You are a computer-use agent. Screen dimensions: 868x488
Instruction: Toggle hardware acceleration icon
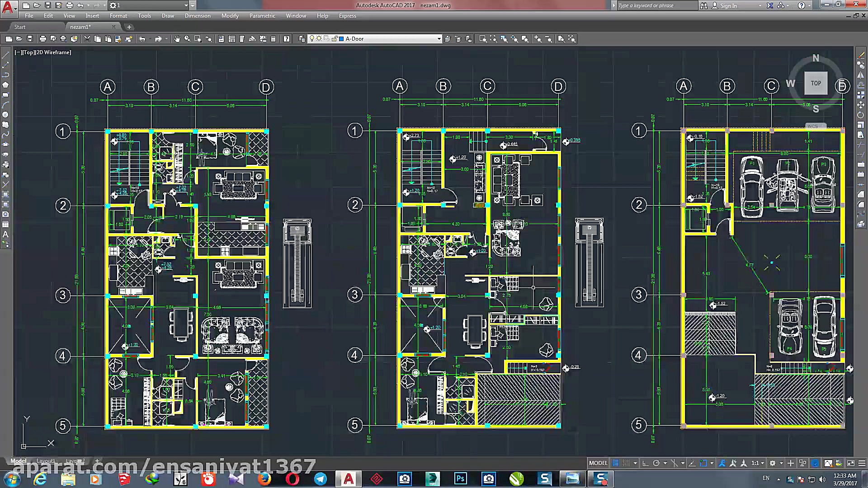pyautogui.click(x=815, y=463)
